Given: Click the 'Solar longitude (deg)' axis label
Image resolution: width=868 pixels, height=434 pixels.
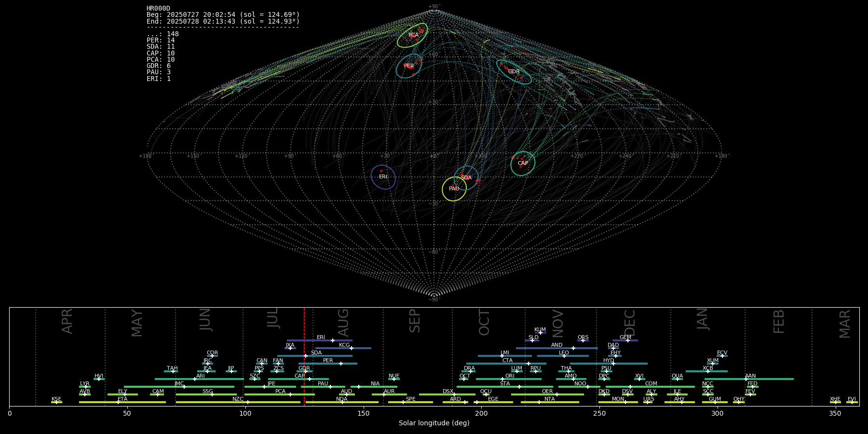Looking at the screenshot, I should tap(434, 423).
